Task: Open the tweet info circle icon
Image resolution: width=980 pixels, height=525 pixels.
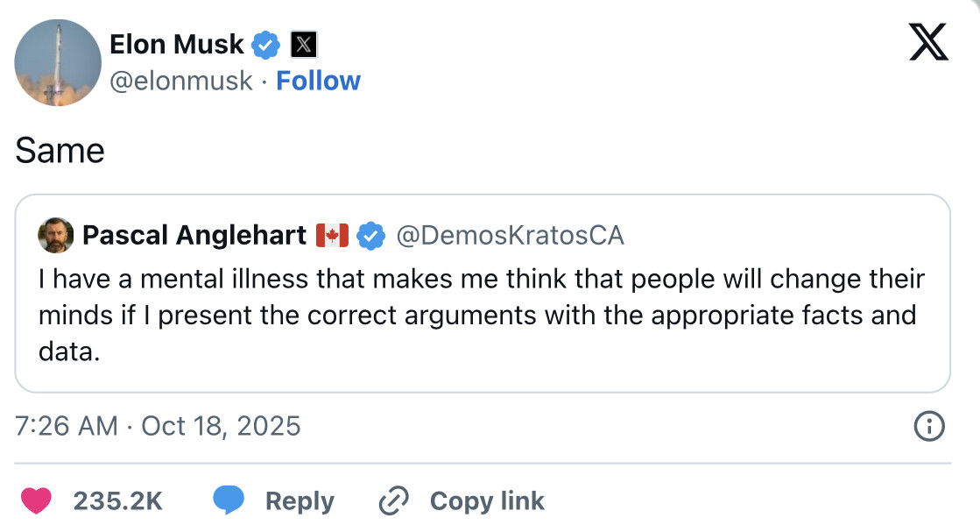Action: coord(928,426)
